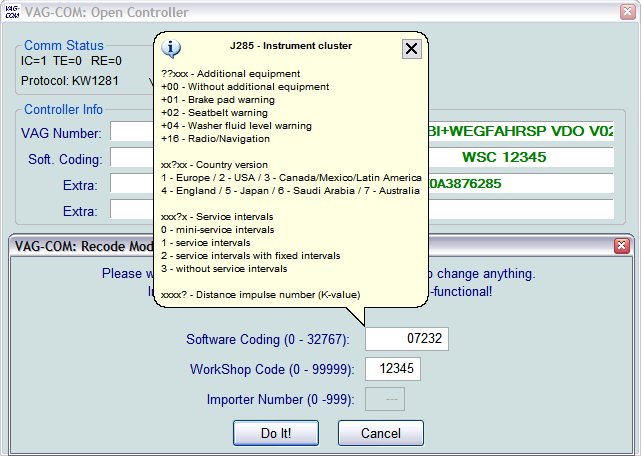Click the disabled Importer Number field

tap(385, 399)
